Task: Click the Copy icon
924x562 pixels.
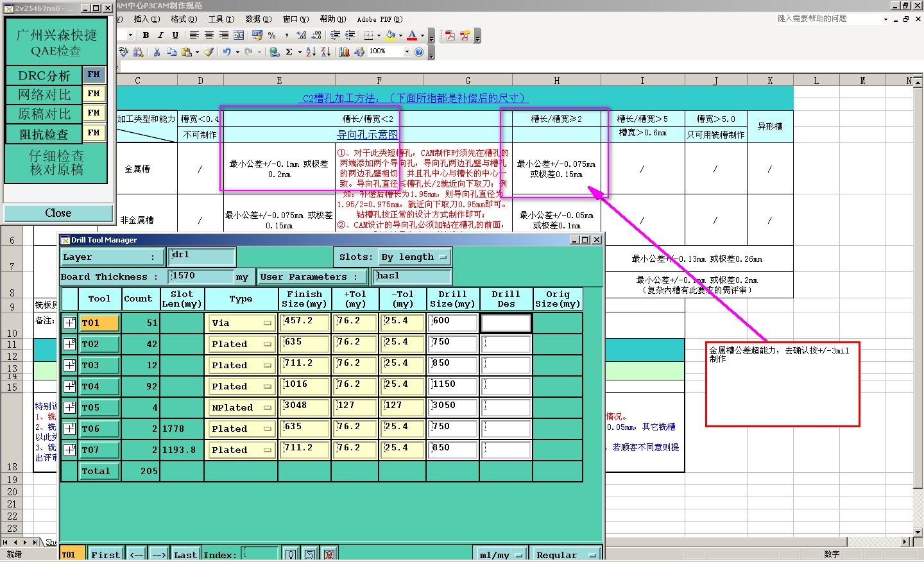Action: pos(171,52)
